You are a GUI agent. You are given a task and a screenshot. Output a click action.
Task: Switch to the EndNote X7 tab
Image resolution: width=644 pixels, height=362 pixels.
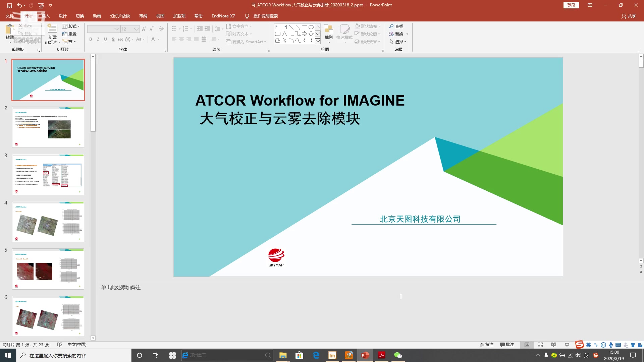(223, 16)
